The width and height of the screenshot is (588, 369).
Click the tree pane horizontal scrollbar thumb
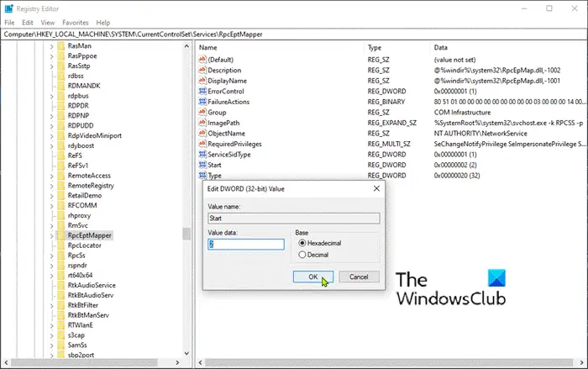[x=84, y=362]
